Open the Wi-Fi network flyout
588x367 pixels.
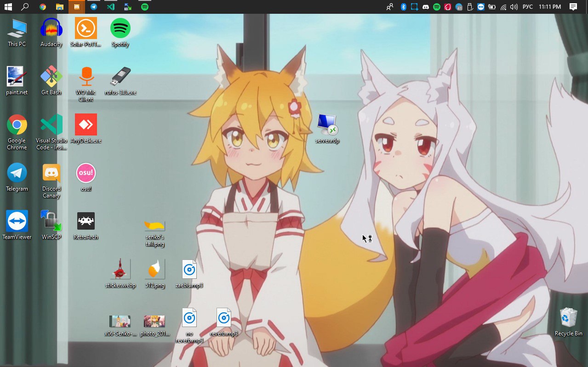tap(503, 7)
